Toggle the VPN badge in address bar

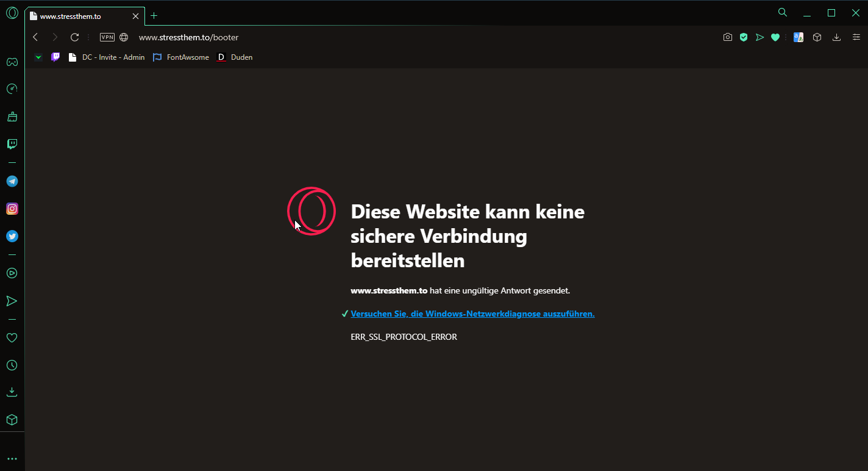click(107, 37)
